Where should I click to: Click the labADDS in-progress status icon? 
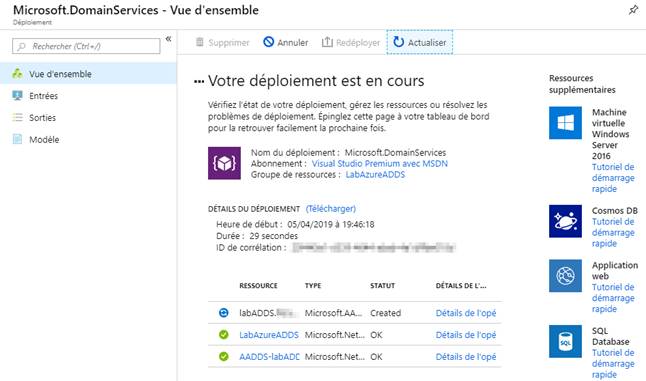pos(223,313)
